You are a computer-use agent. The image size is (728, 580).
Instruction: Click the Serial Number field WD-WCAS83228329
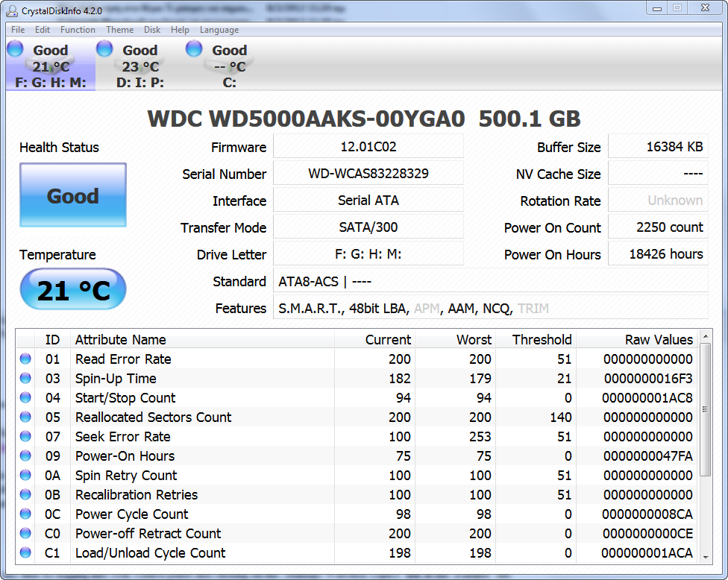click(x=368, y=174)
